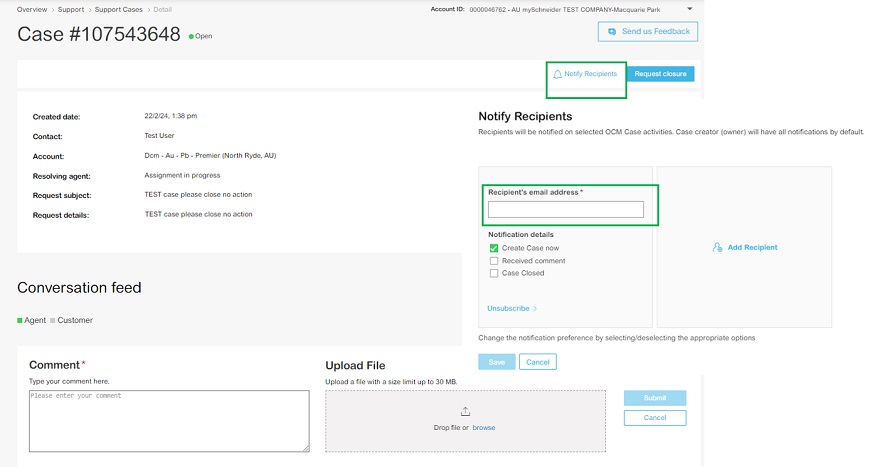Click the account value Dcm - Au - Pb - Premier

[x=210, y=156]
